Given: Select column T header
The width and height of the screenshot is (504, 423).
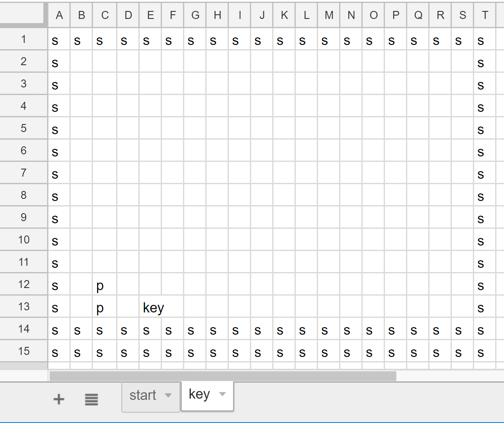Looking at the screenshot, I should point(485,16).
